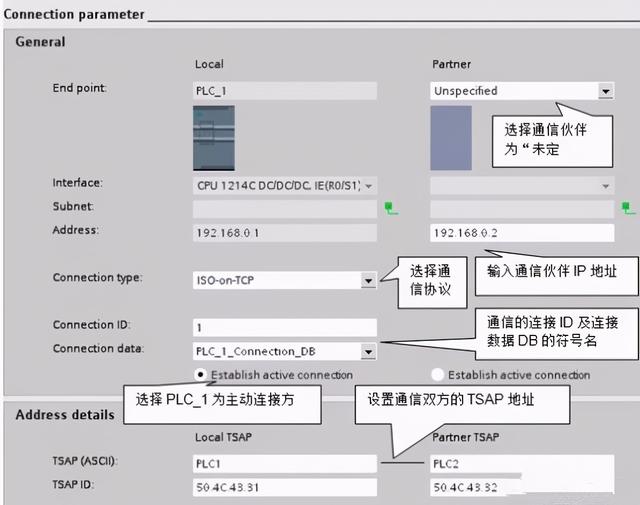Viewport: 640px width, 505px height.
Task: Select partner Establish active connection radio button
Action: tap(437, 375)
